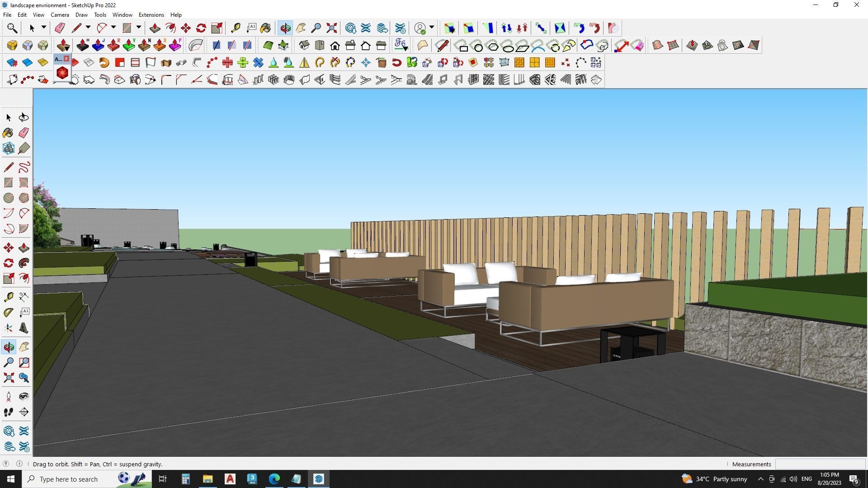
Task: Select the Push/Pull tool in top toolbar
Action: [x=155, y=28]
